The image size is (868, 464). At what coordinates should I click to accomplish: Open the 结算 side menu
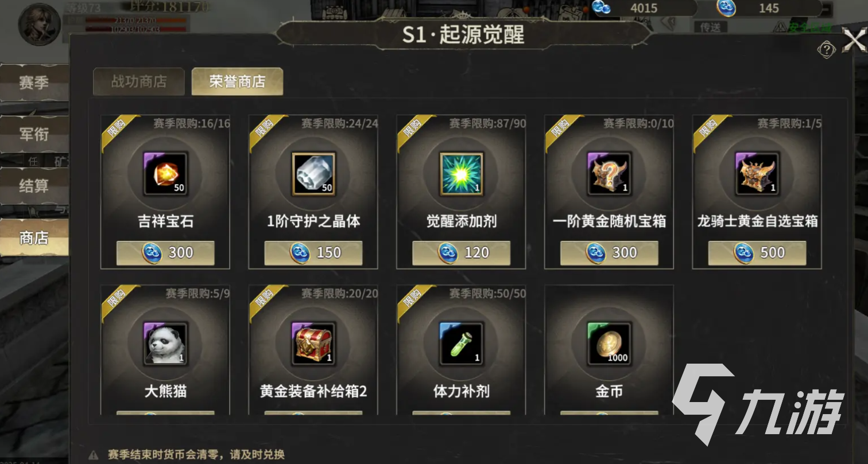click(34, 186)
